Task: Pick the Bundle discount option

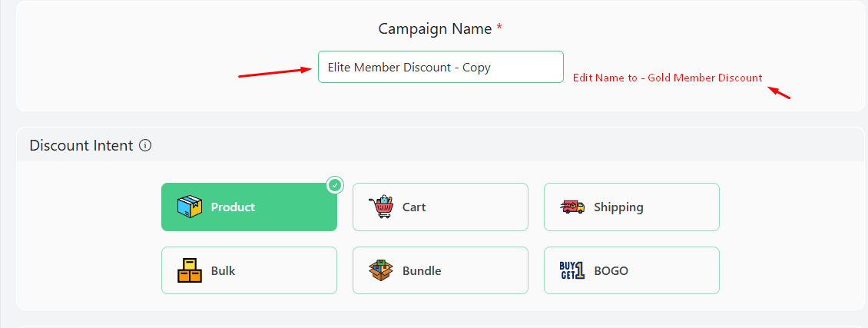Action: click(x=440, y=270)
